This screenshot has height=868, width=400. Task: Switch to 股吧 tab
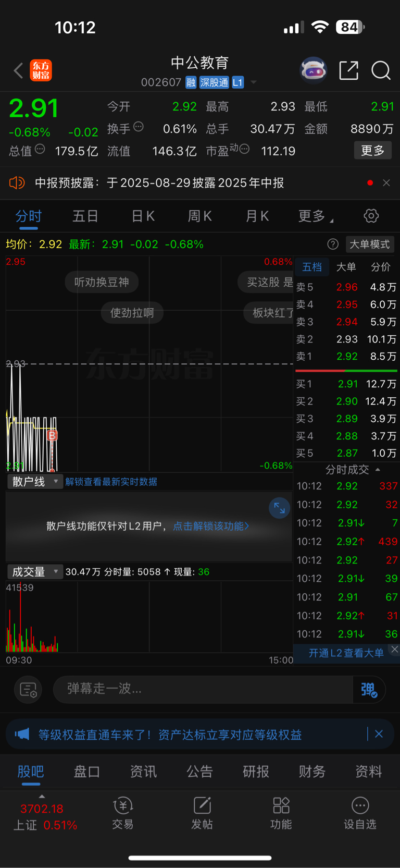[x=31, y=772]
